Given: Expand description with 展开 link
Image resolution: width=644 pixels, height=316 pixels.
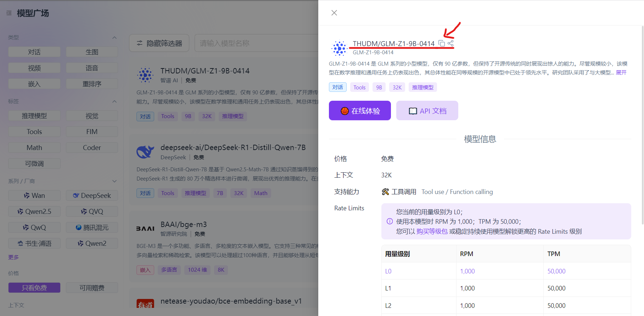Looking at the screenshot, I should (621, 72).
